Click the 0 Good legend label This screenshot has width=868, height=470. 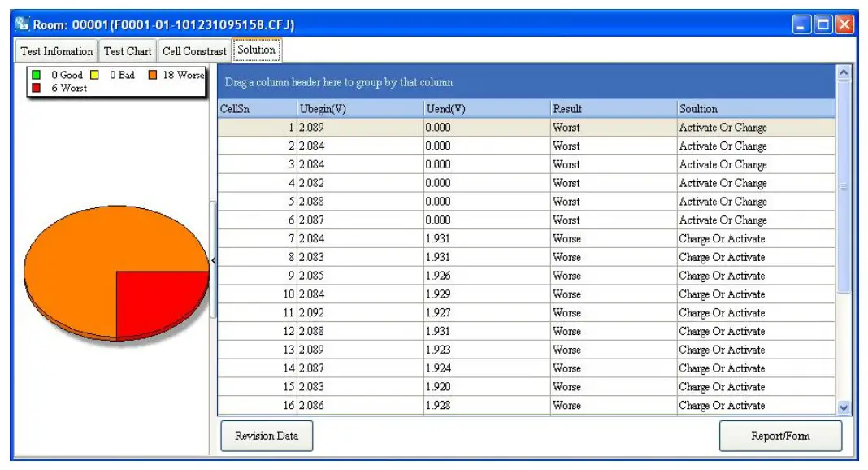pyautogui.click(x=67, y=75)
